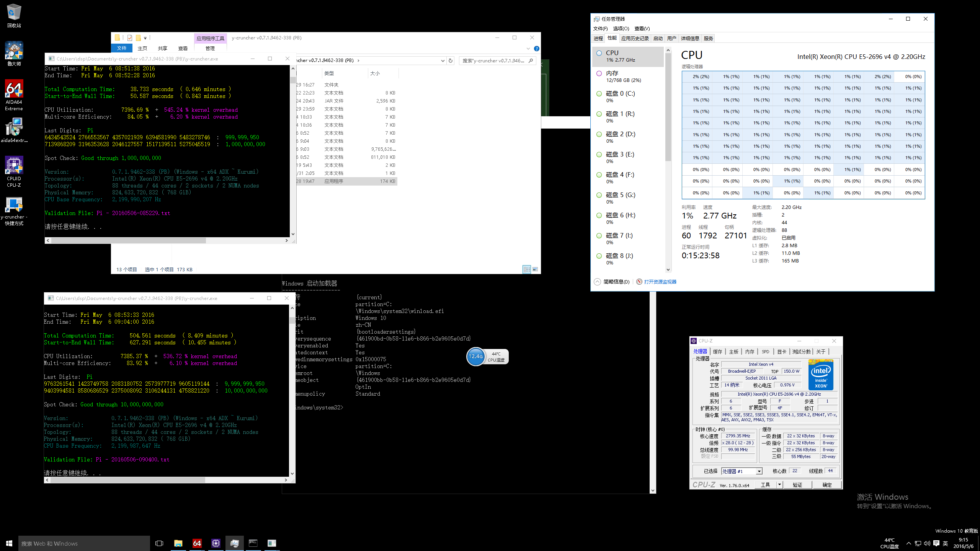The width and height of the screenshot is (980, 551).
Task: Click the network icon in system tray
Action: (918, 543)
